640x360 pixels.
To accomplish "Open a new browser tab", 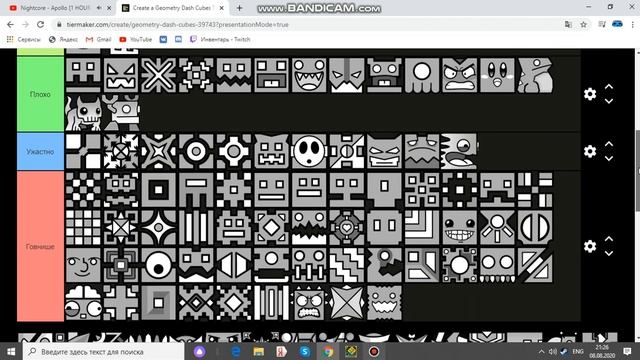I will (x=239, y=8).
